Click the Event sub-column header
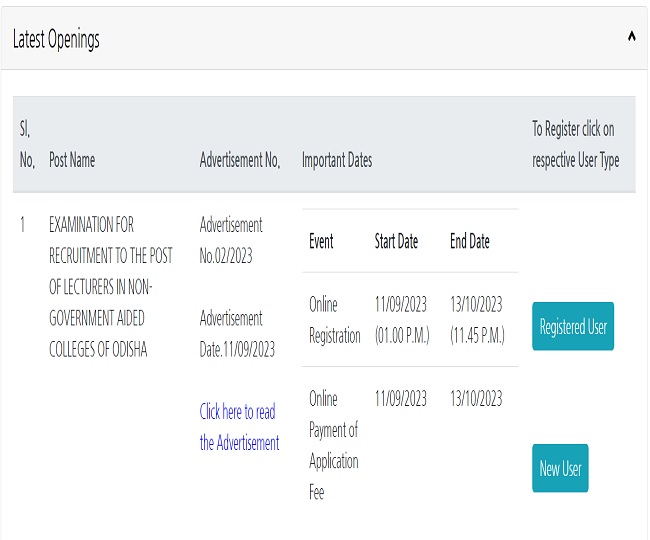Image resolution: width=650 pixels, height=540 pixels. 321,242
